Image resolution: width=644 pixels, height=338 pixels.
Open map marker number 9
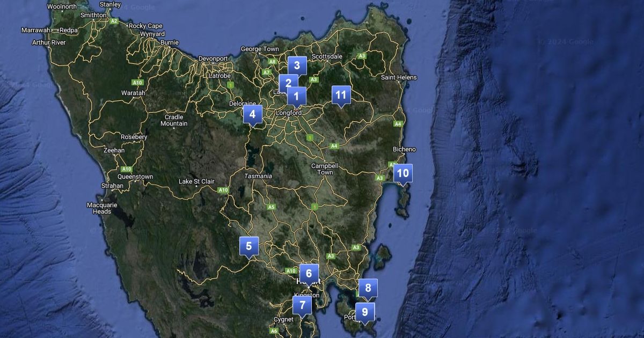pos(365,312)
